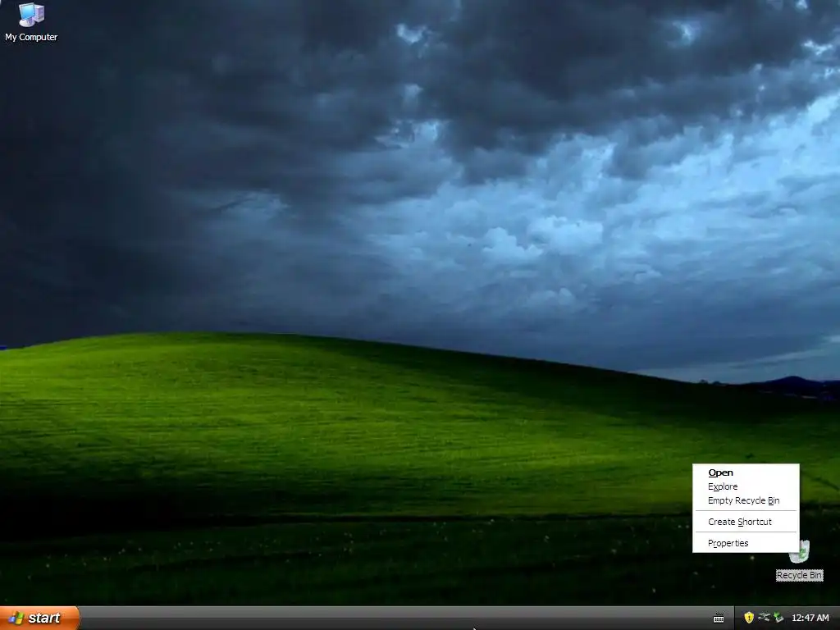Select Empty Recycle Bin
840x630 pixels.
click(746, 500)
